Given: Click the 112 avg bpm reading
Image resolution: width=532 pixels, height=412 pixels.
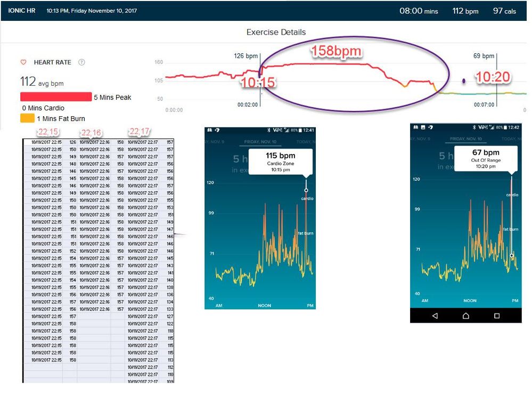Looking at the screenshot, I should coord(42,82).
